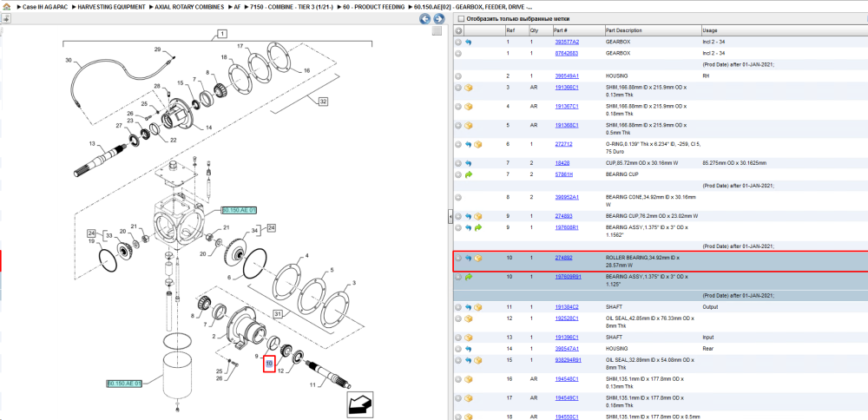Open package icon for shim 191367C1
The image size is (868, 420).
(469, 106)
